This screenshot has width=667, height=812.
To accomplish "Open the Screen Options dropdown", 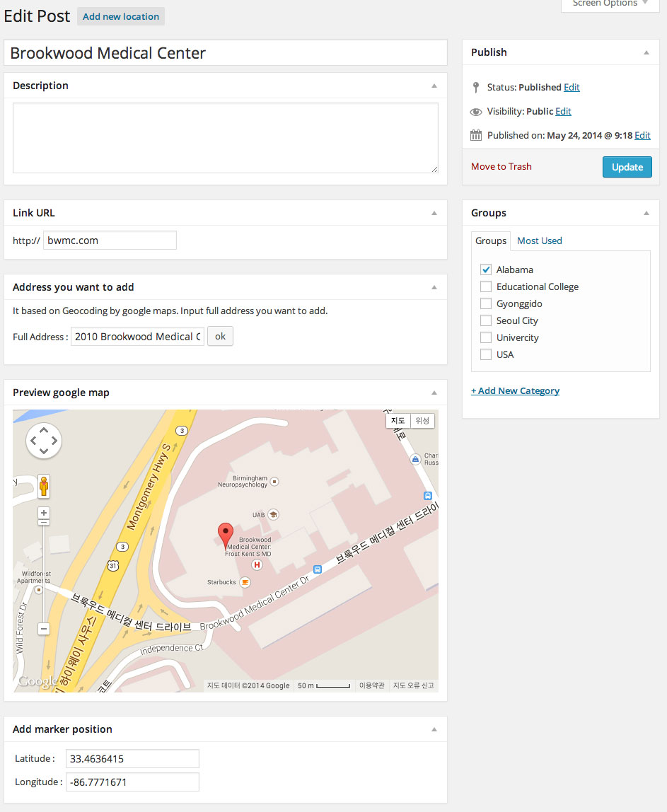I will click(x=610, y=4).
